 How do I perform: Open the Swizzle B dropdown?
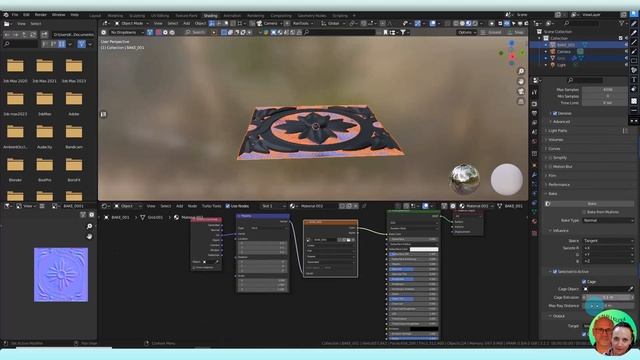[608, 261]
